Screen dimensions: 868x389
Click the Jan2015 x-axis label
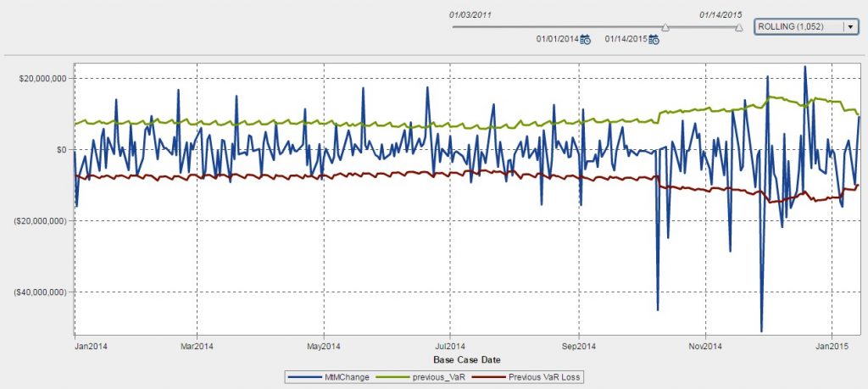click(x=832, y=347)
